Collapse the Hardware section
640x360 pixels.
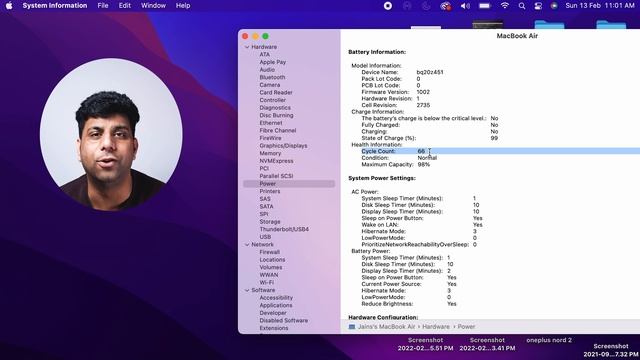tap(247, 47)
